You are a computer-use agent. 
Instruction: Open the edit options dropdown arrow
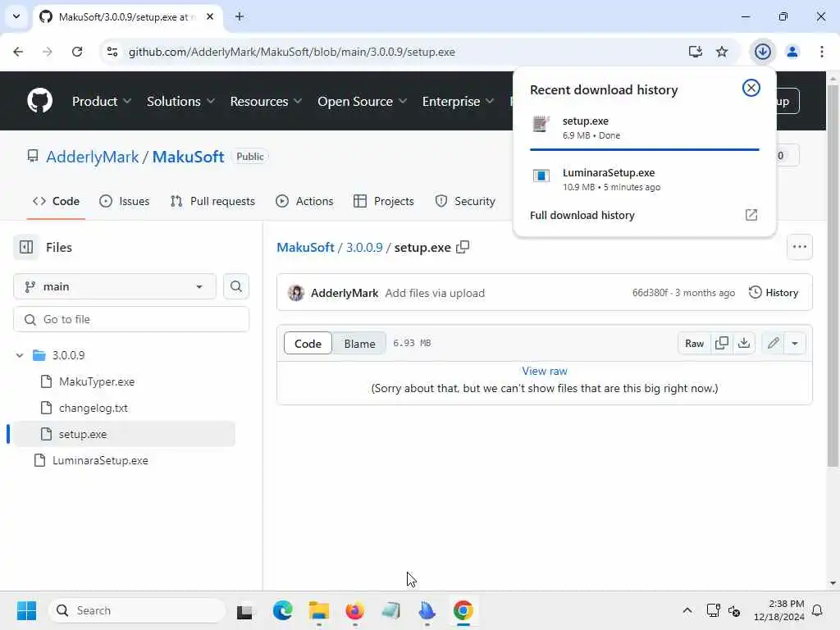coord(795,343)
